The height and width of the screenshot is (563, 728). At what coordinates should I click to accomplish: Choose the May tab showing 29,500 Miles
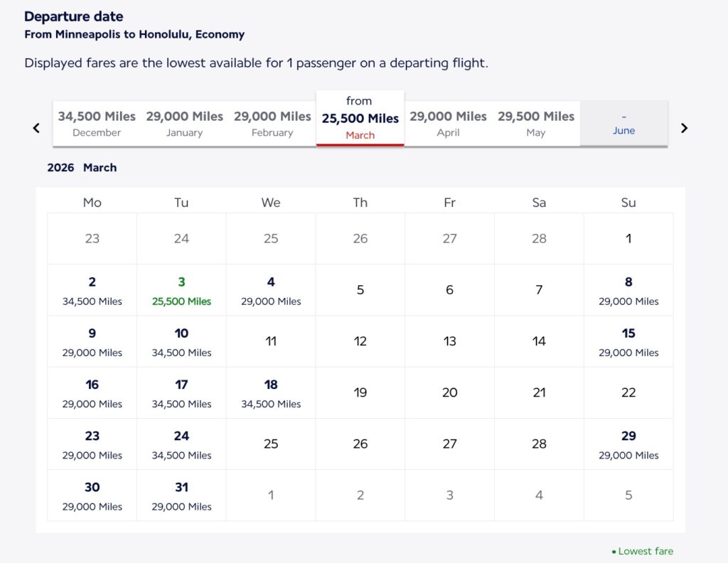coord(535,123)
